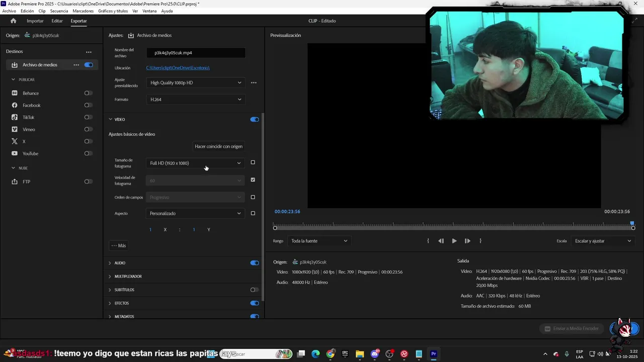
Task: Open the Ajuste preestablecido dropdown
Action: (196, 82)
